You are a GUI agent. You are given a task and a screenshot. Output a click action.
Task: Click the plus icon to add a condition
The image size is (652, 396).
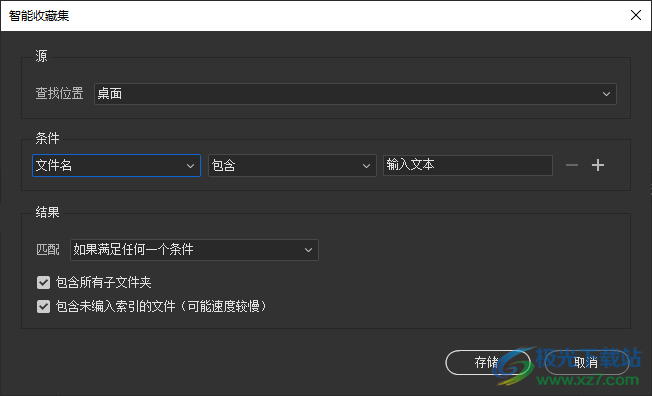coord(598,165)
